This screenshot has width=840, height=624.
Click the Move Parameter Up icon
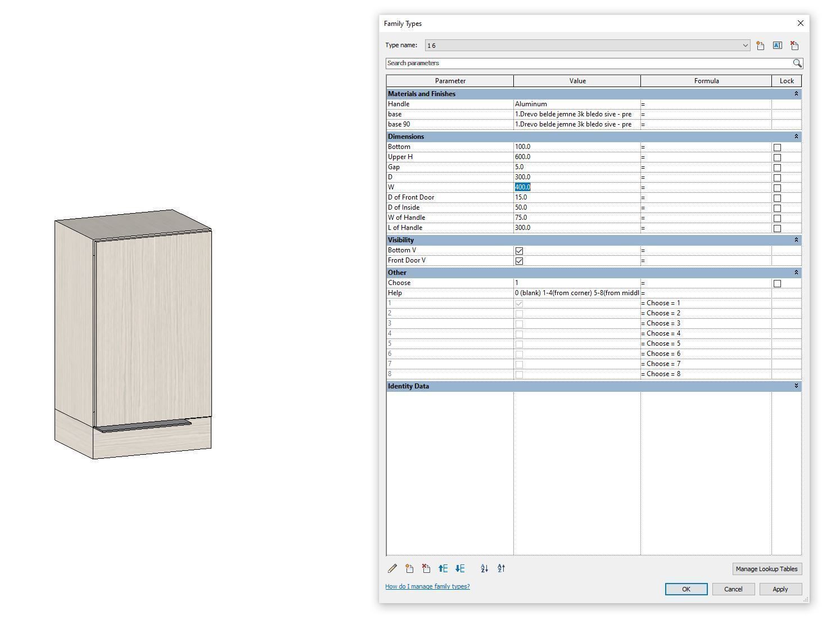coord(443,568)
